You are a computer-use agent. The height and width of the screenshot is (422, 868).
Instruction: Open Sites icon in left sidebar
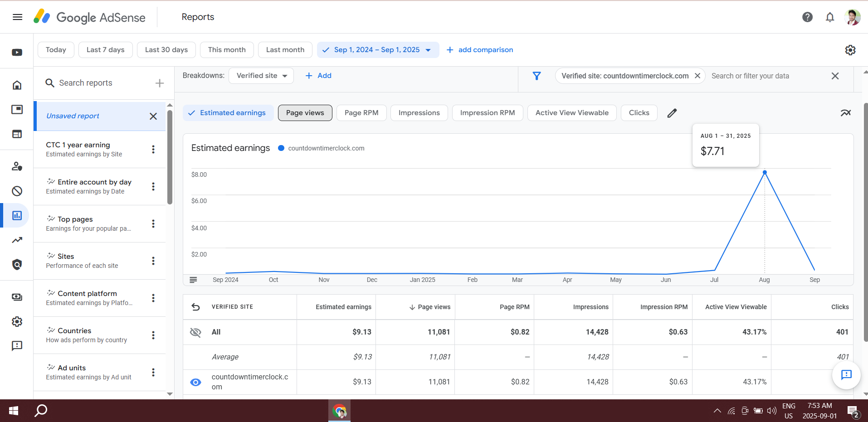click(x=17, y=134)
